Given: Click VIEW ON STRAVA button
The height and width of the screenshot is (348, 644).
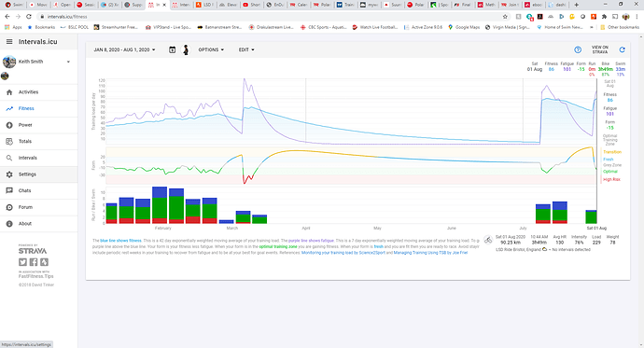Looking at the screenshot, I should (x=599, y=49).
